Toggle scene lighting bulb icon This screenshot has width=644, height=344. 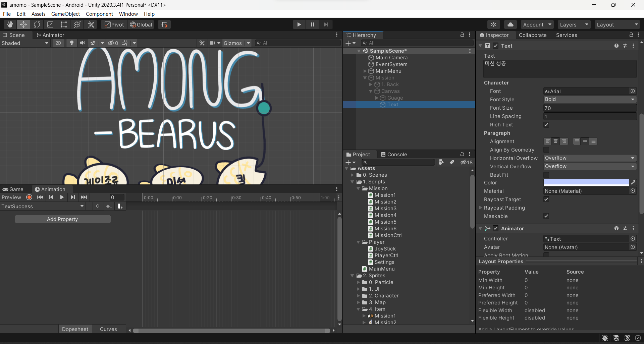coord(71,43)
